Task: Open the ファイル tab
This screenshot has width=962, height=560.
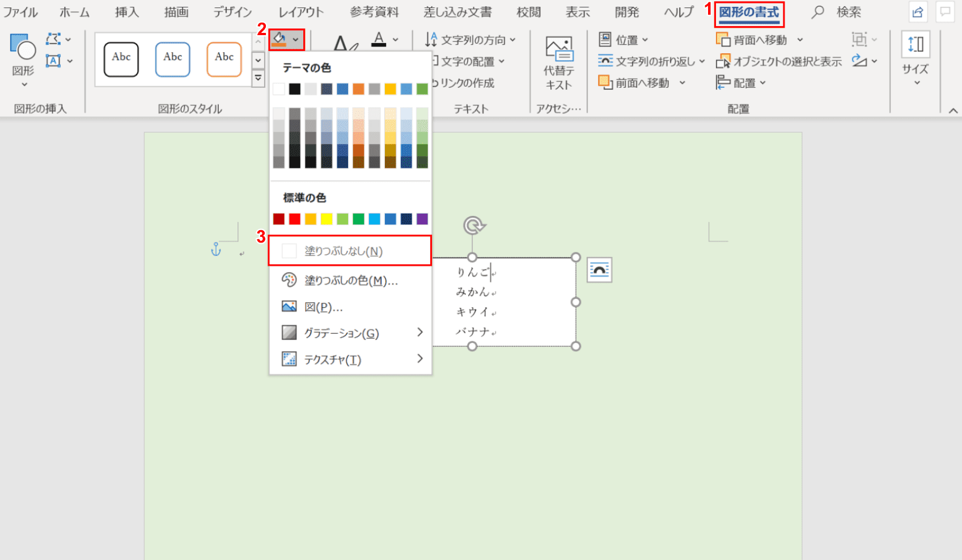Action: pos(20,12)
